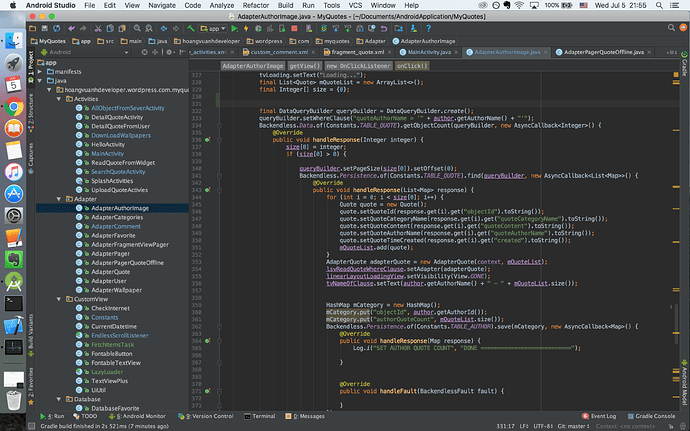Click the Paste toolbar icon
690x431 pixels.
(122, 28)
